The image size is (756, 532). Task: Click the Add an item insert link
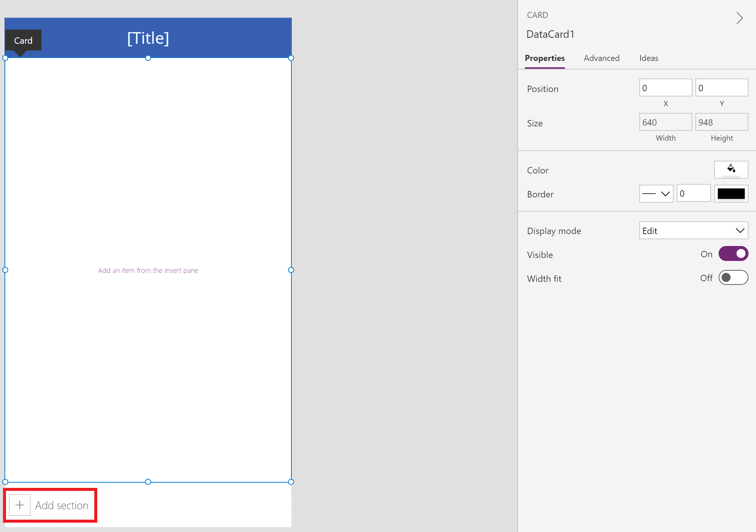point(149,270)
